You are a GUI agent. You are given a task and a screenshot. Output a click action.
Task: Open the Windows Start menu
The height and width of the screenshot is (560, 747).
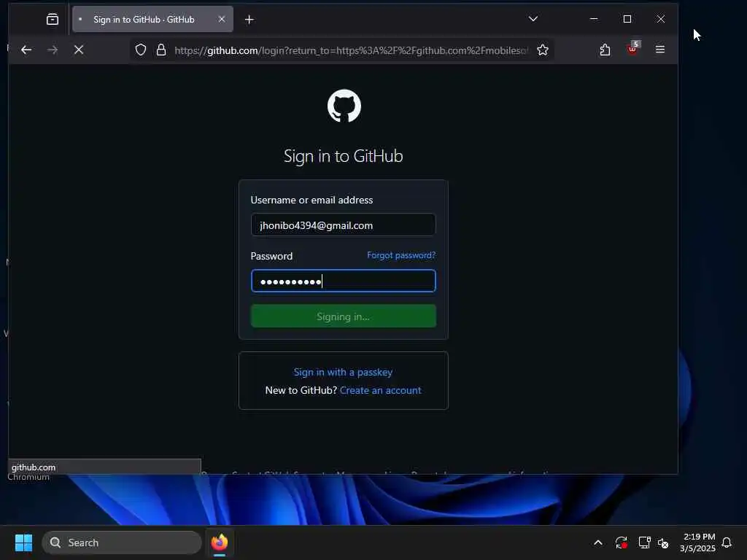[24, 542]
